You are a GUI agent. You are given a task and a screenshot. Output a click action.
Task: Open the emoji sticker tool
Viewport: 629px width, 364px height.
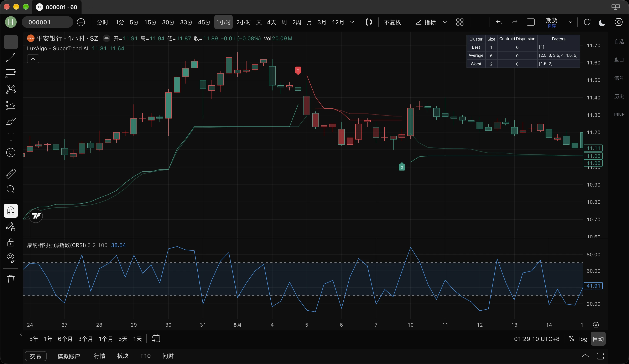(11, 152)
